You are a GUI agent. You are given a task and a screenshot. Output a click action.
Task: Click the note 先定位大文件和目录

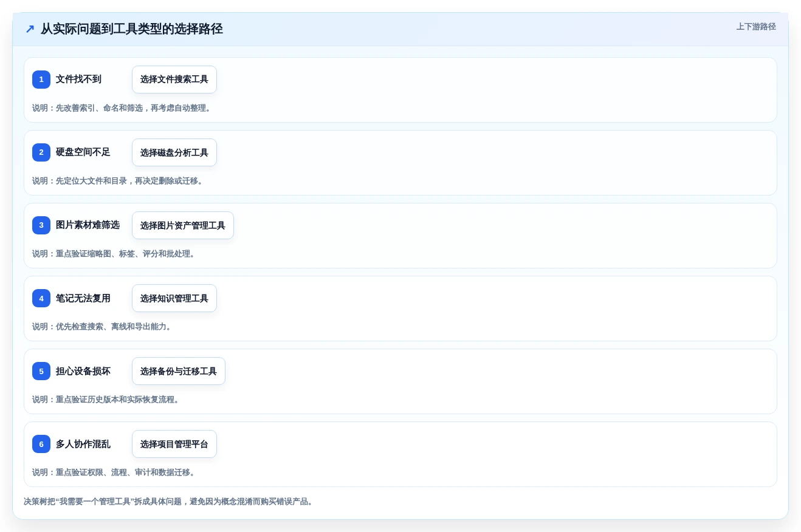click(118, 181)
